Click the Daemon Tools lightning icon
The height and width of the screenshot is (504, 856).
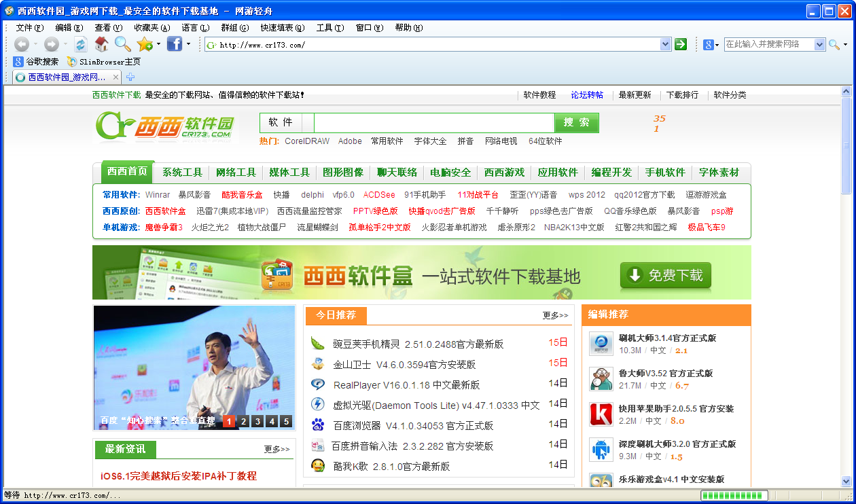coord(318,404)
